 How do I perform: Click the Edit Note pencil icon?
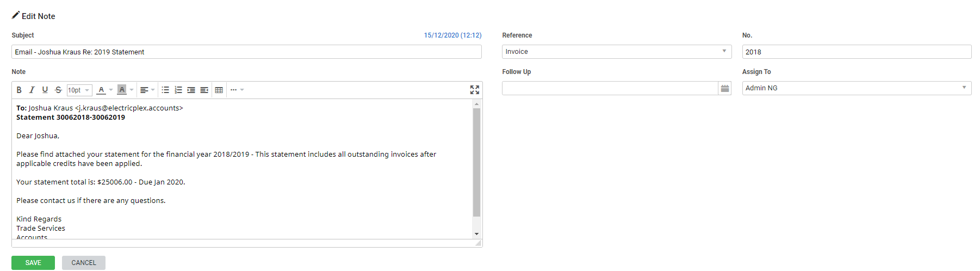tap(16, 15)
